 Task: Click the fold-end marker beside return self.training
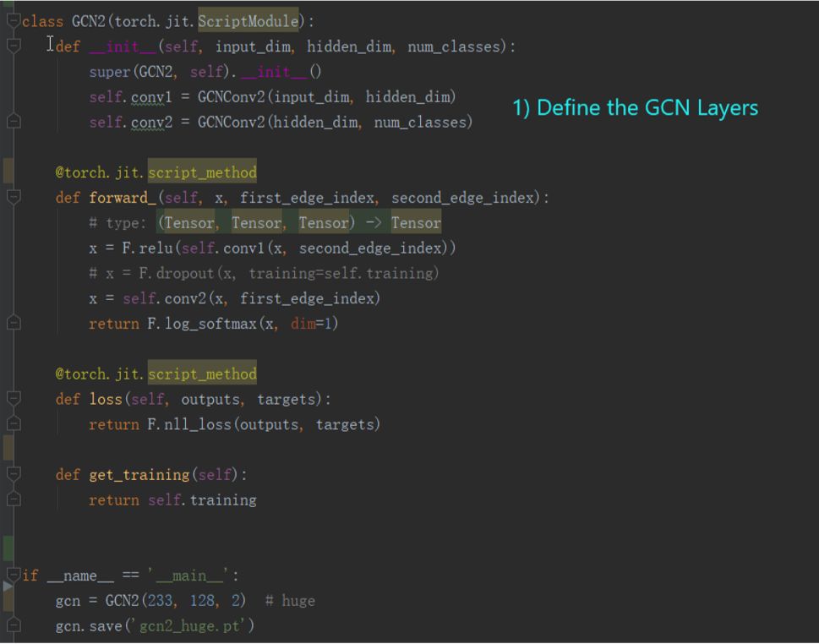(13, 499)
